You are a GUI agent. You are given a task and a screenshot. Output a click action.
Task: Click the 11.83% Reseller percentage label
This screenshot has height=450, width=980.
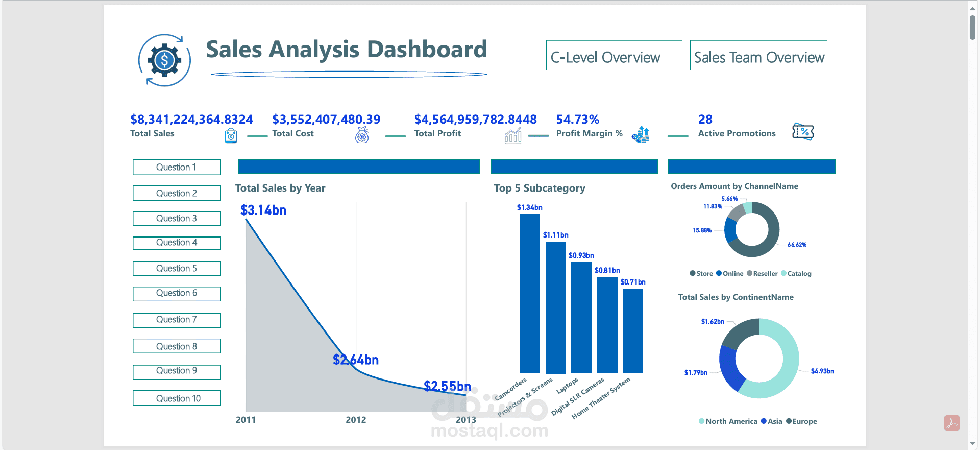[x=713, y=206]
